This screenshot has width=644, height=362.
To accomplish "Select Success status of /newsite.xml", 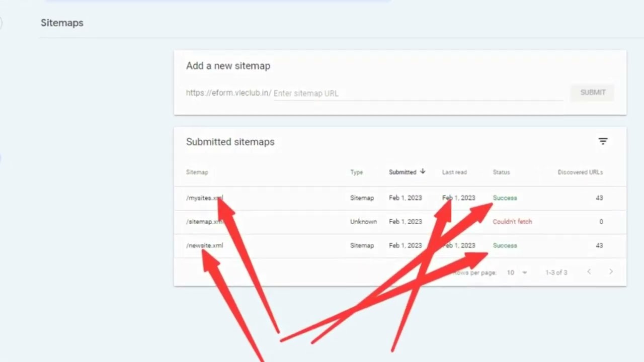I will [x=505, y=246].
